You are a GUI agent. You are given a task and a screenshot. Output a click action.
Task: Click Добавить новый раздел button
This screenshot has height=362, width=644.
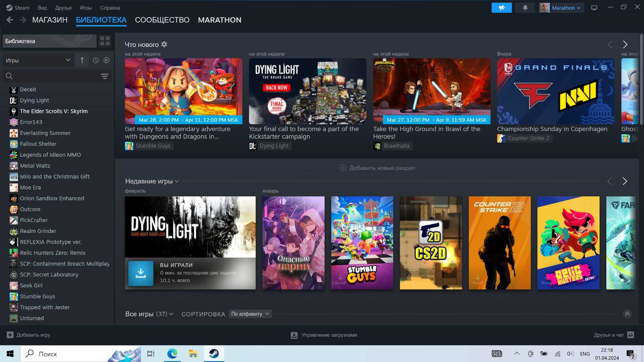(377, 168)
